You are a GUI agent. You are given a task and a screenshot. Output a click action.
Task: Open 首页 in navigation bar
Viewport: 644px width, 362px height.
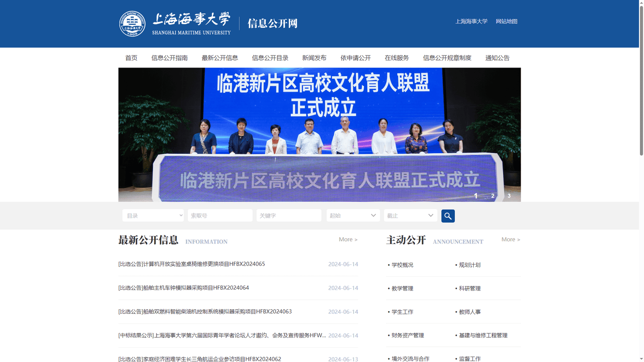coord(131,58)
